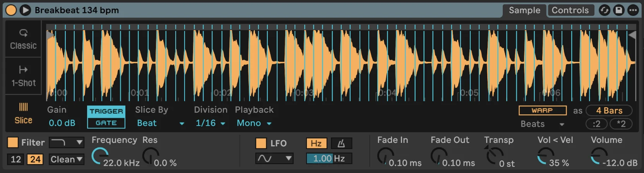
Task: Double the tempo with *2 button
Action: 621,124
